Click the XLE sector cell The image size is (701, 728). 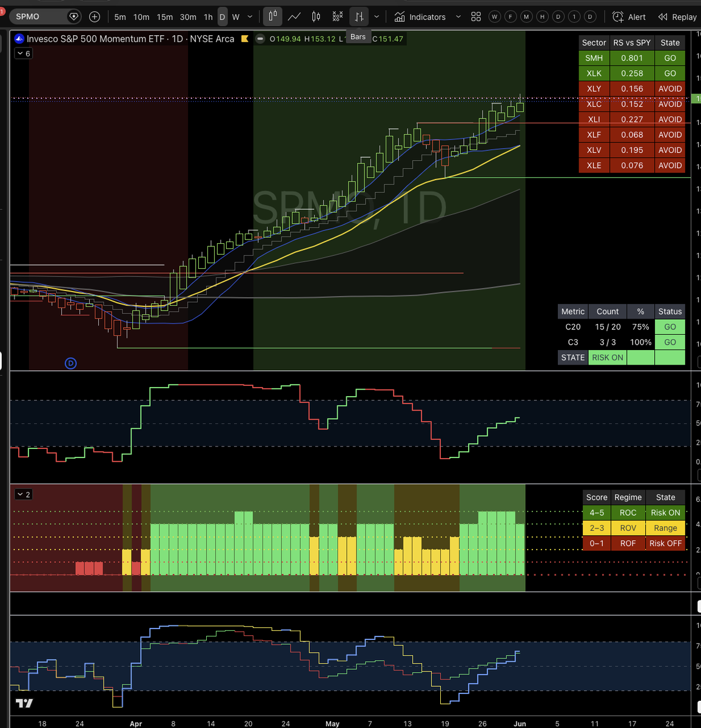tap(594, 165)
